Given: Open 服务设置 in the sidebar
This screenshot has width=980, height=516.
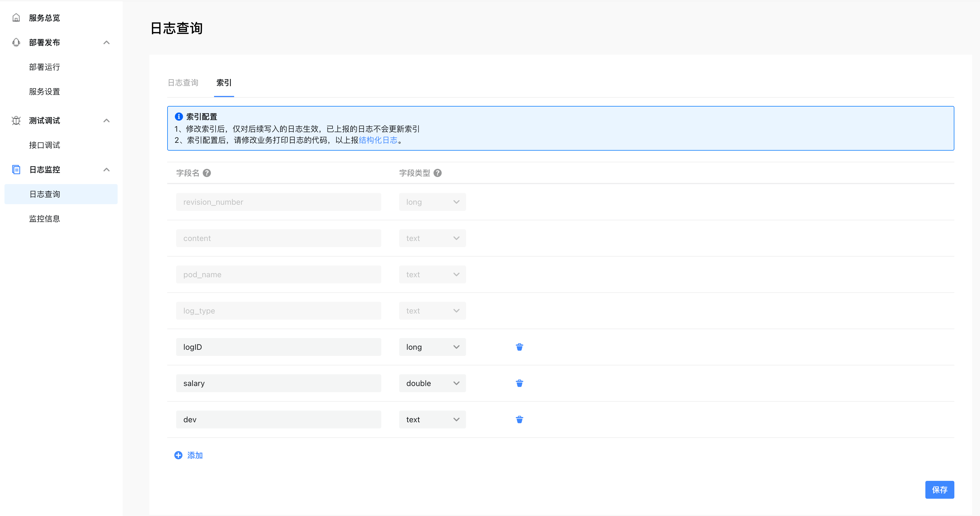Looking at the screenshot, I should [45, 91].
